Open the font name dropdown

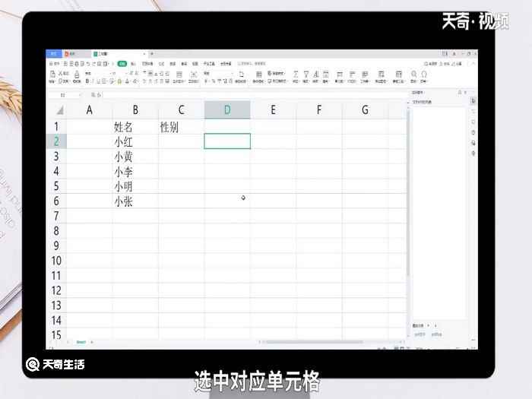[112, 74]
